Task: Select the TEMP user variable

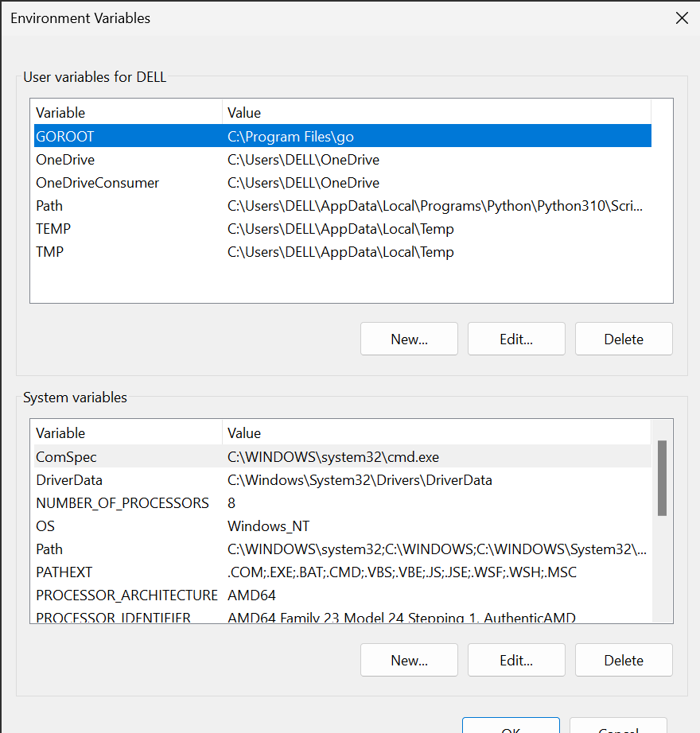Action: click(343, 229)
